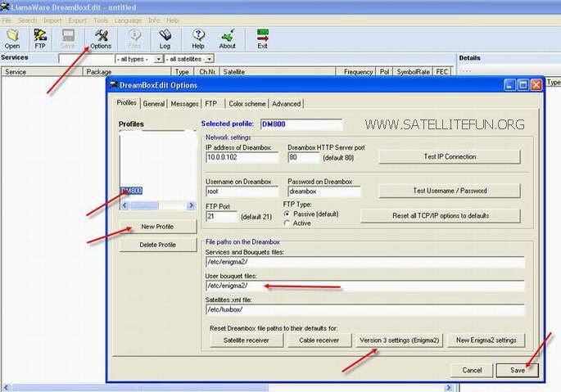Image resolution: width=561 pixels, height=392 pixels.
Task: Switch to the Advanced tab
Action: (286, 104)
